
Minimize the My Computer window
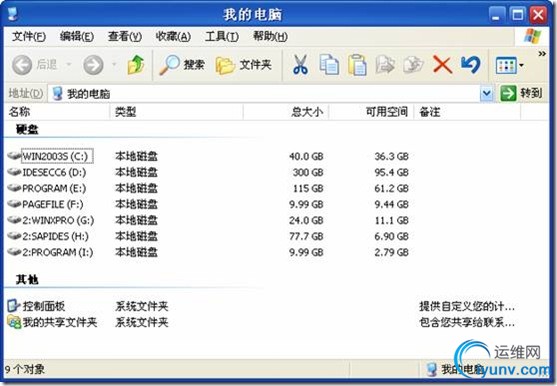(x=497, y=15)
